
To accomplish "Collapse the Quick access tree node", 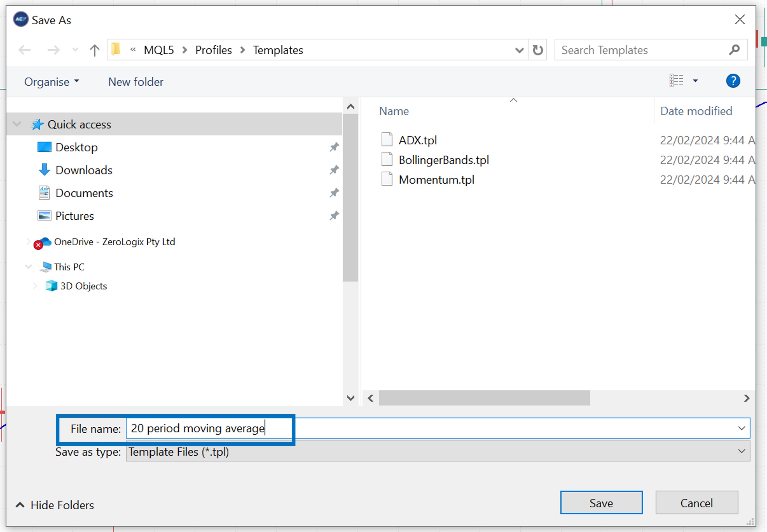I will 17,124.
